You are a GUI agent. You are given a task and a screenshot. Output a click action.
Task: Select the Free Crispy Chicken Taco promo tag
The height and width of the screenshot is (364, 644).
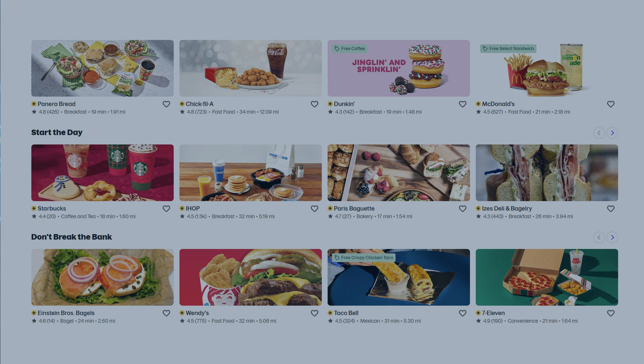click(x=364, y=257)
